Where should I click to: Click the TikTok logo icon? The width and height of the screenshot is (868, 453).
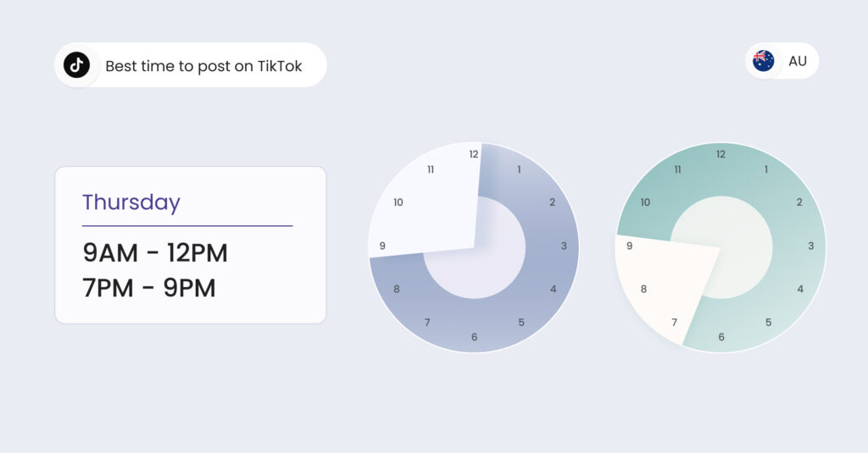77,65
